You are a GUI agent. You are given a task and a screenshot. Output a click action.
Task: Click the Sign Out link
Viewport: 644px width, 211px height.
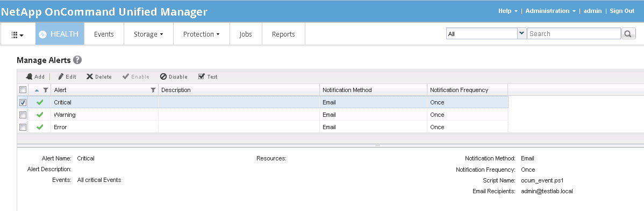tap(622, 11)
